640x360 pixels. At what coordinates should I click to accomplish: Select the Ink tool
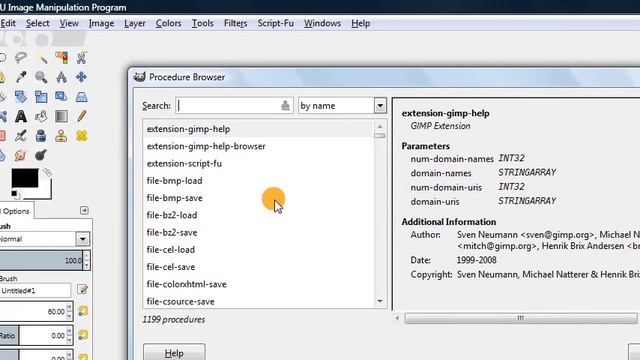pyautogui.click(x=41, y=136)
